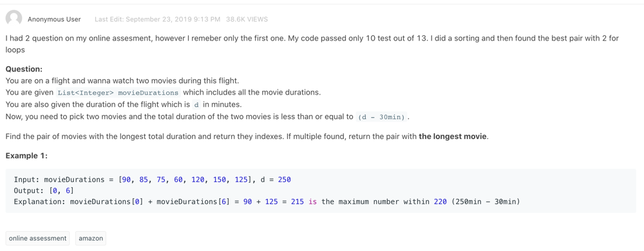Click the blue value 250 after d =
This screenshot has height=251, width=644.
[x=284, y=180]
